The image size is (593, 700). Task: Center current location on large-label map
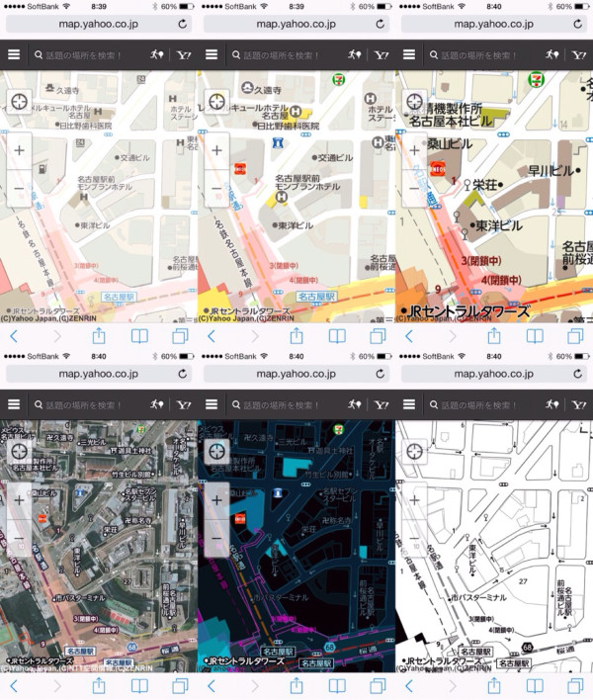click(x=414, y=102)
